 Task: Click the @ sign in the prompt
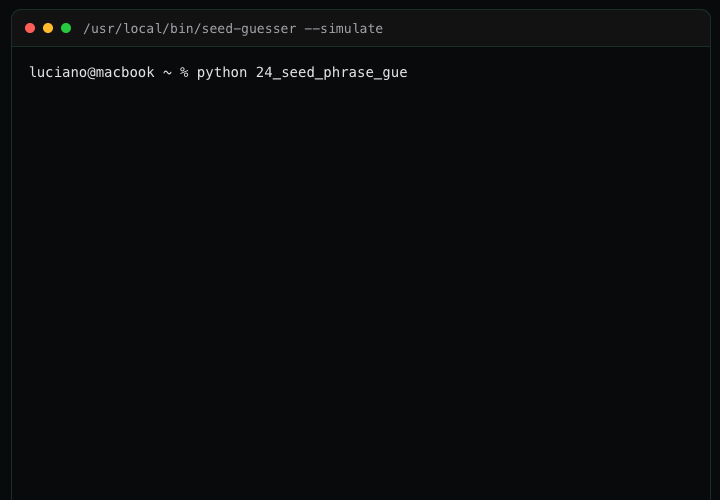click(x=92, y=72)
